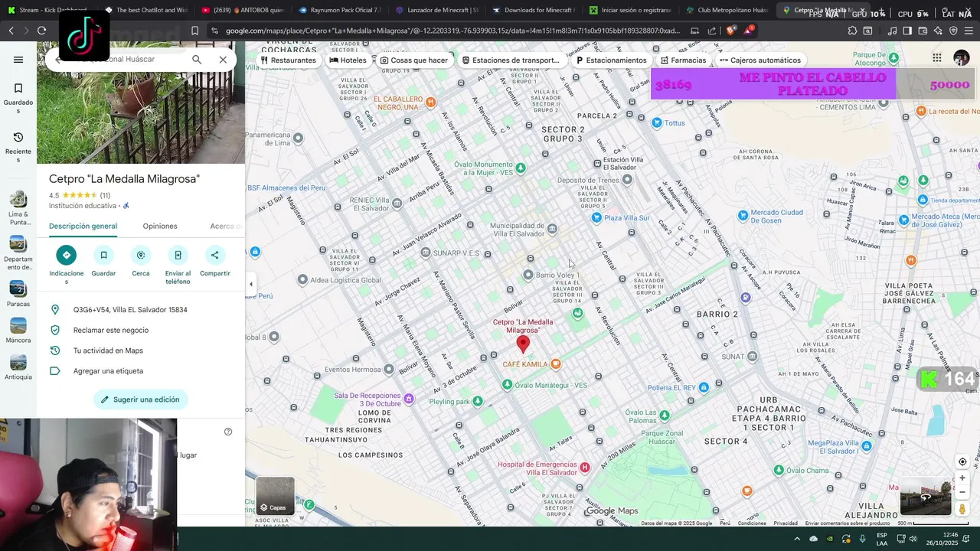Click the browser reload button

click(x=41, y=31)
